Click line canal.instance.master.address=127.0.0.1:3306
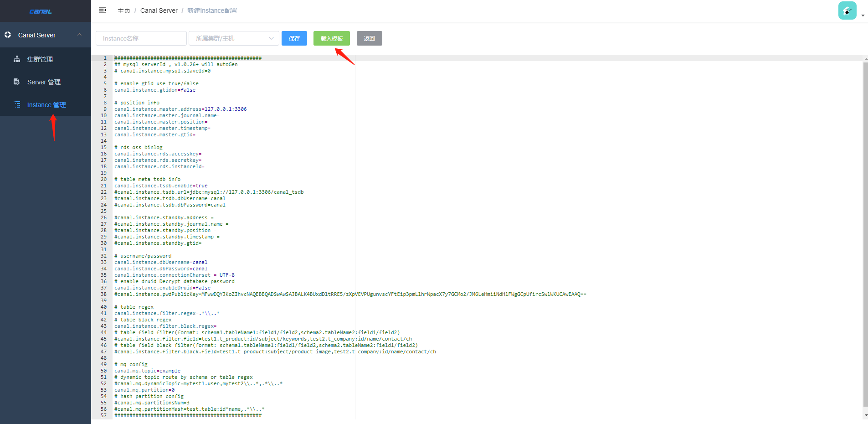The height and width of the screenshot is (424, 868). pos(180,109)
